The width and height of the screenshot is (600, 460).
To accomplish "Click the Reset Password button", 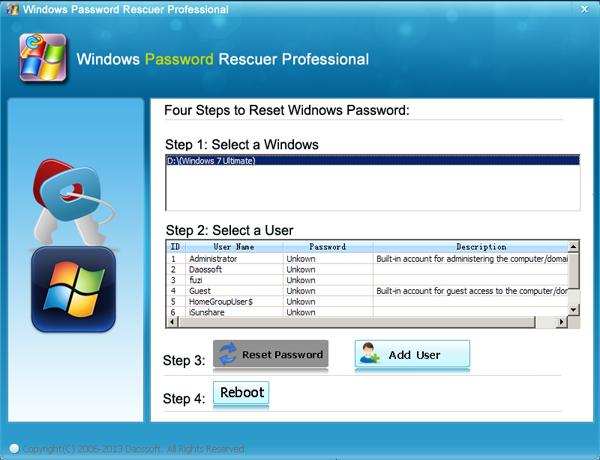I will tap(271, 354).
